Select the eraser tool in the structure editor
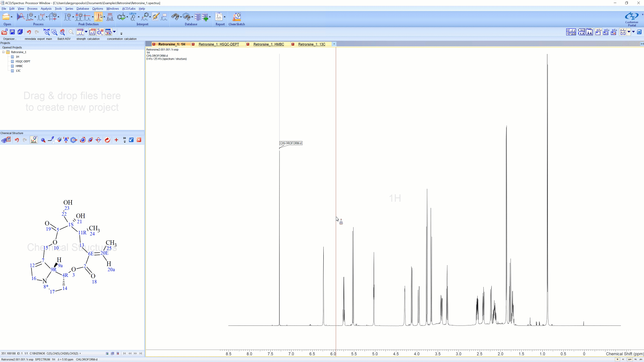Screen dimensions: 644x362 59,140
